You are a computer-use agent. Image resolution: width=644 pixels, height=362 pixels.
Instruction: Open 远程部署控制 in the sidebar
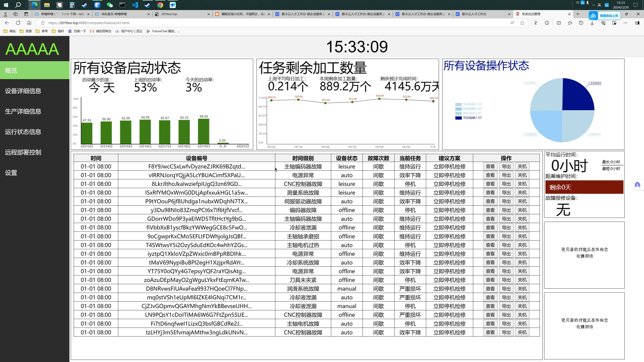click(35, 152)
